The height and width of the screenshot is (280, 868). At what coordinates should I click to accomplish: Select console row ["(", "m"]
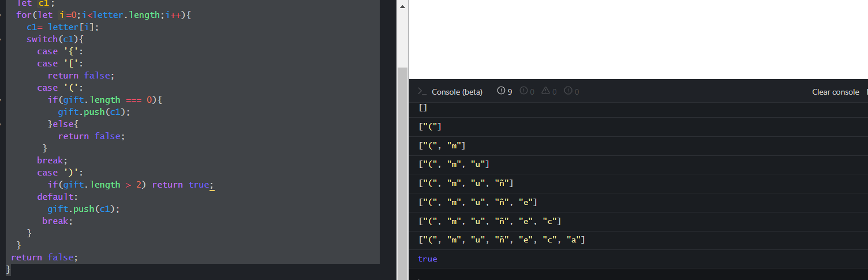(638, 146)
